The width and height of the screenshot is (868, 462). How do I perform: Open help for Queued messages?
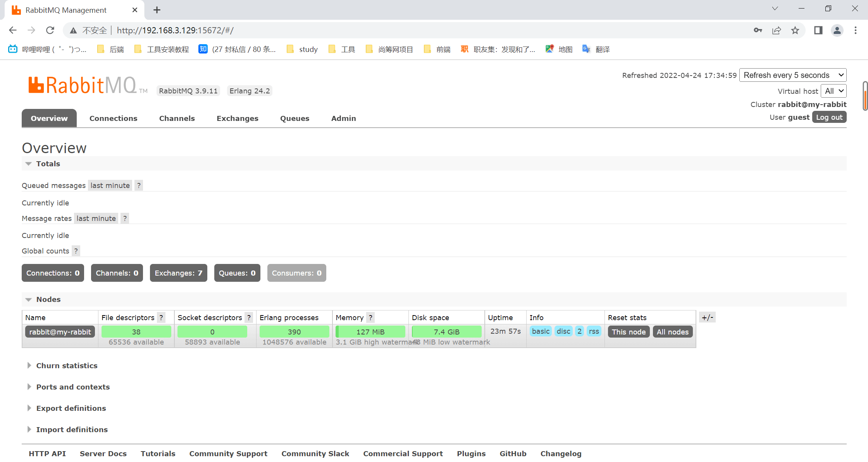[139, 185]
